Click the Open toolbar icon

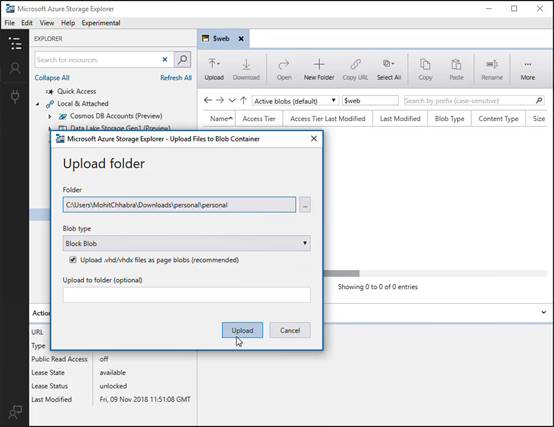[x=284, y=70]
